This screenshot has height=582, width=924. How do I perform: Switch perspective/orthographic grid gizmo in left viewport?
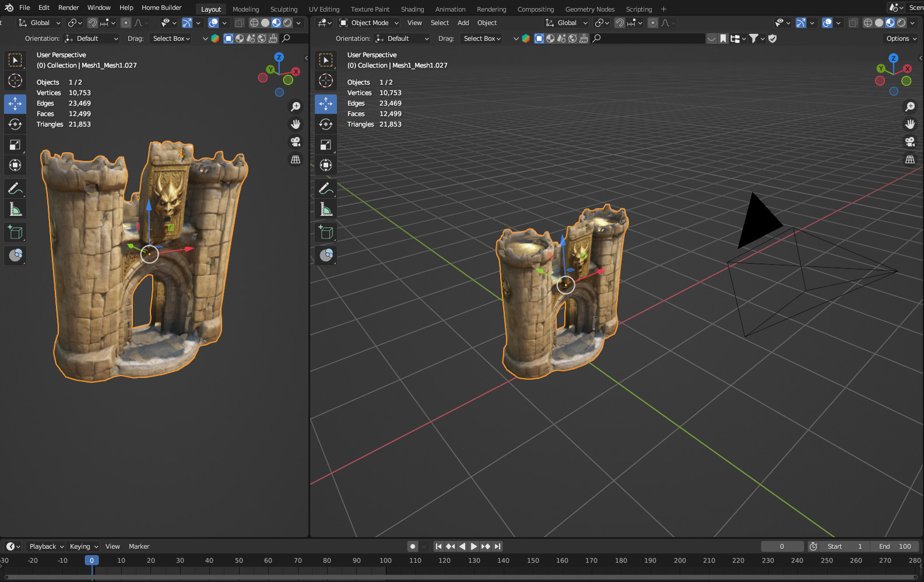[296, 159]
